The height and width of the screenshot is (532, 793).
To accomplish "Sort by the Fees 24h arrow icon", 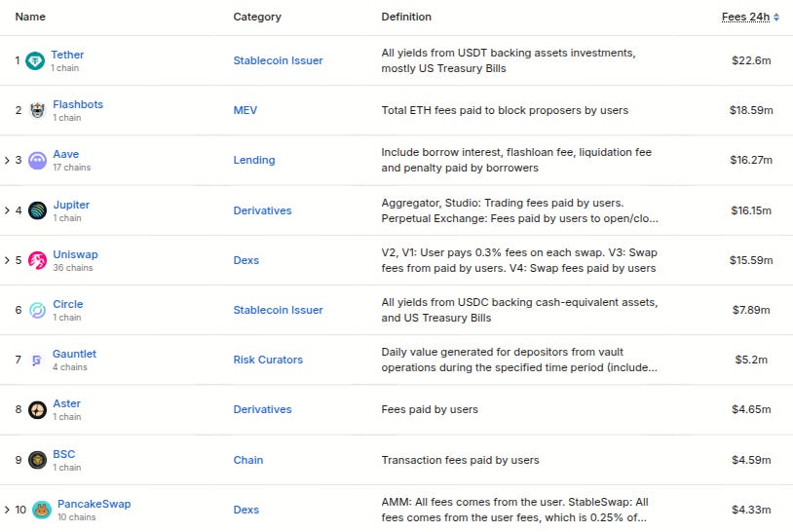I will (x=776, y=18).
